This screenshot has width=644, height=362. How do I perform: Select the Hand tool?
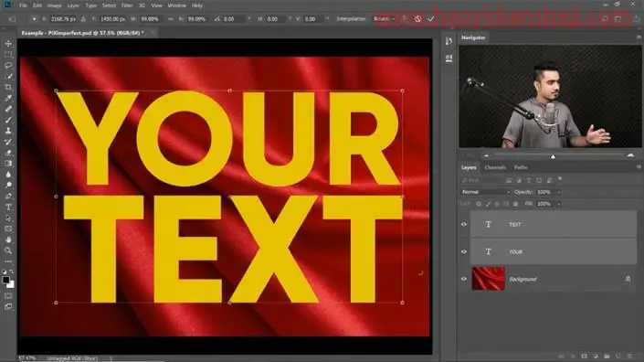click(x=8, y=240)
